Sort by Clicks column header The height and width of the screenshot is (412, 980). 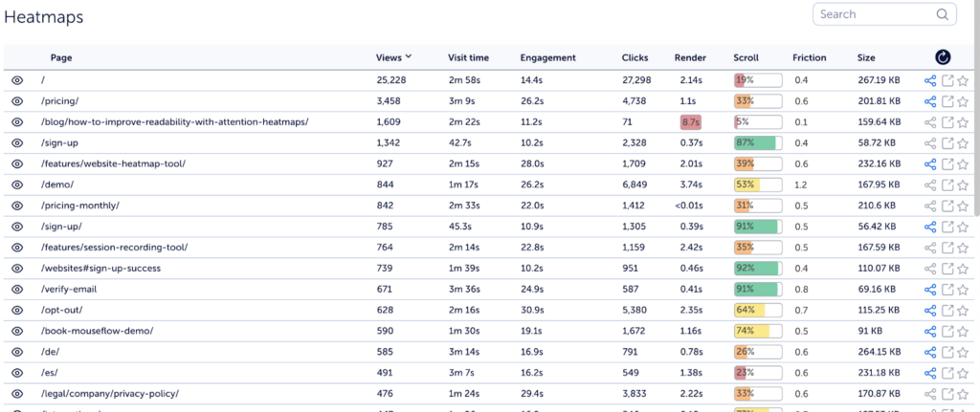pyautogui.click(x=635, y=58)
